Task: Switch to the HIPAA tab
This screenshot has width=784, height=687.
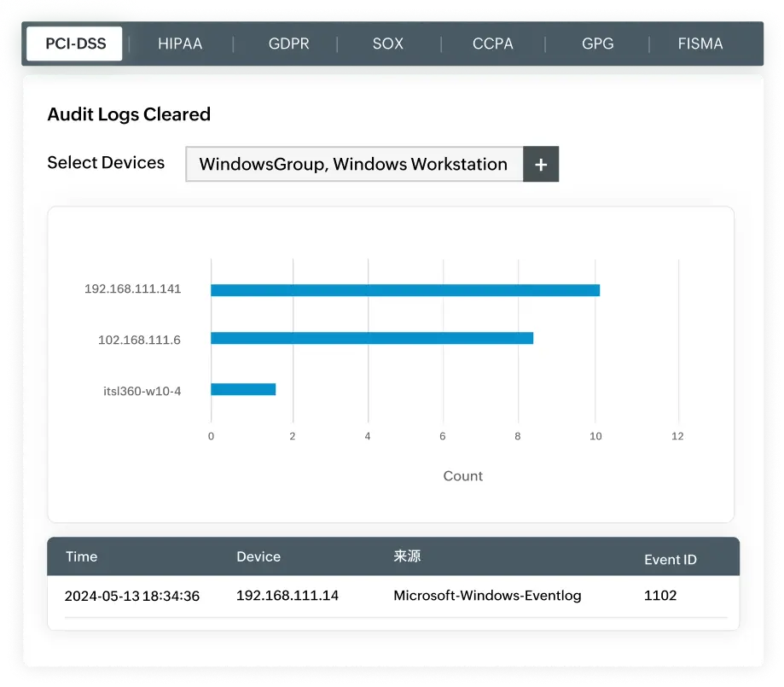Action: (x=179, y=43)
